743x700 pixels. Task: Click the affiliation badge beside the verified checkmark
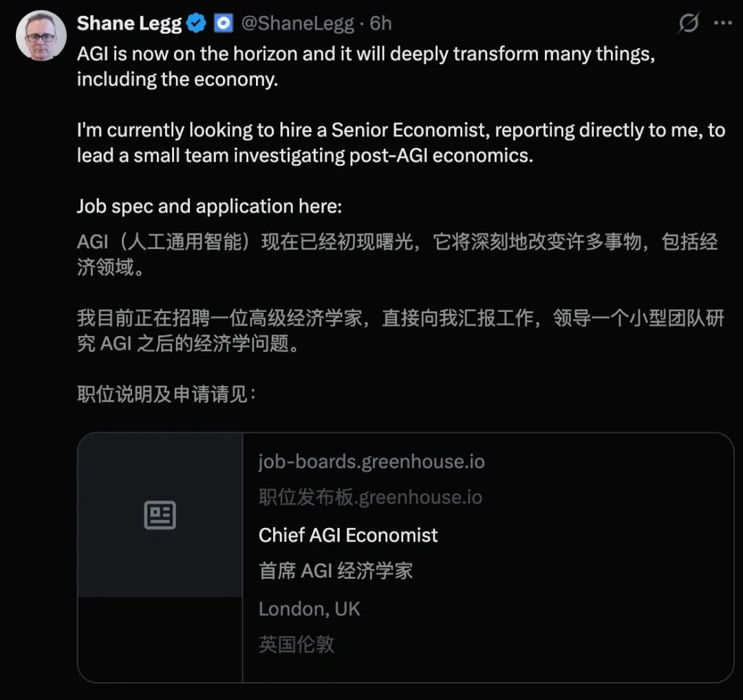[224, 23]
